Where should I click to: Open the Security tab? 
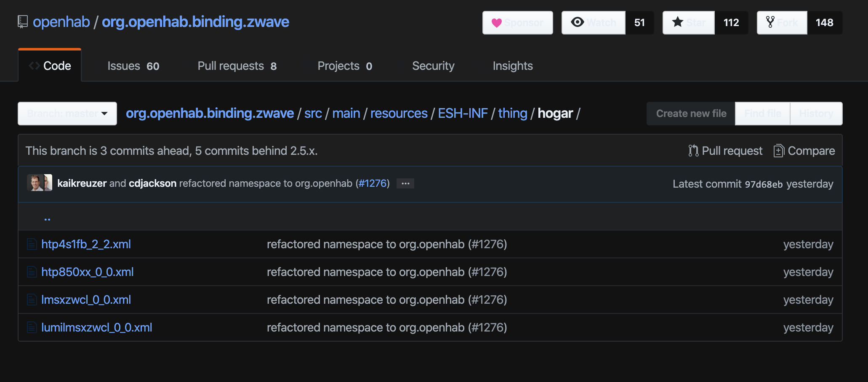click(433, 66)
